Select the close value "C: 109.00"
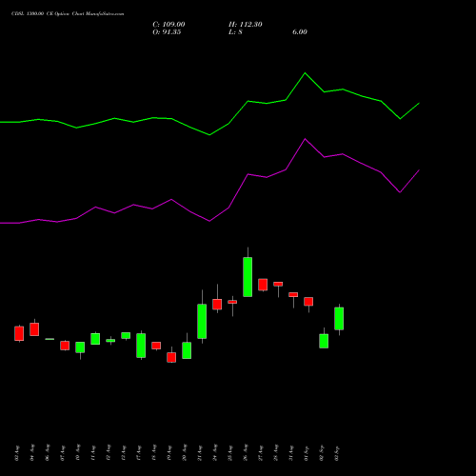This screenshot has height=476, width=476. tap(169, 25)
